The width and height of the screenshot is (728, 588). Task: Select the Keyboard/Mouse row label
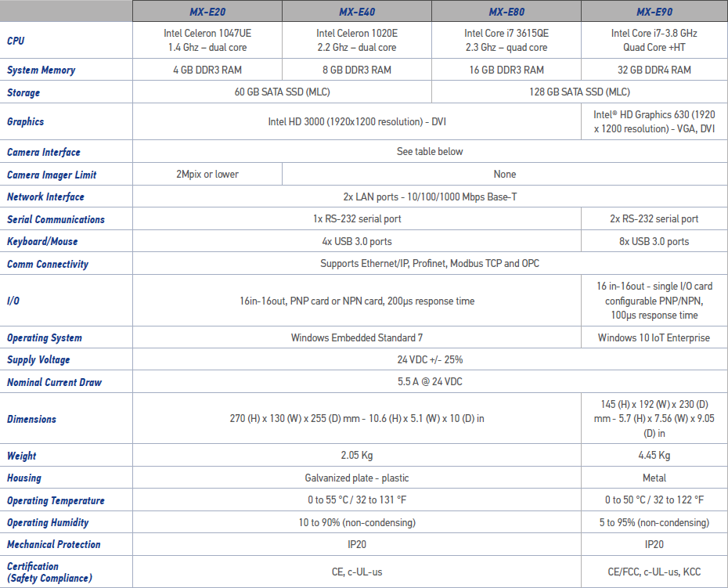[x=42, y=241]
